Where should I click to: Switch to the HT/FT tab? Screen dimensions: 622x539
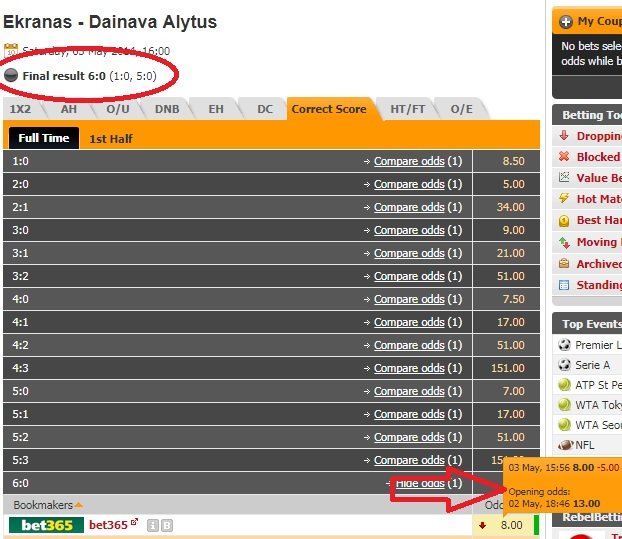click(407, 109)
